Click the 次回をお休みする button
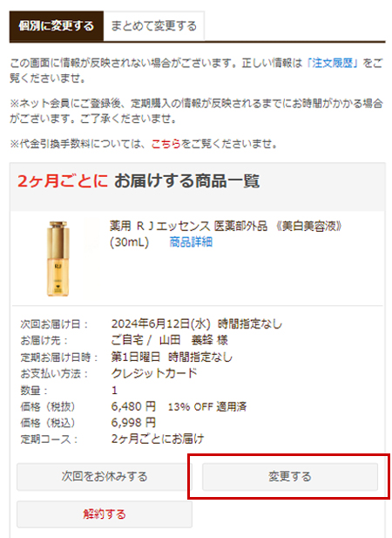This screenshot has width=392, height=538. (105, 477)
